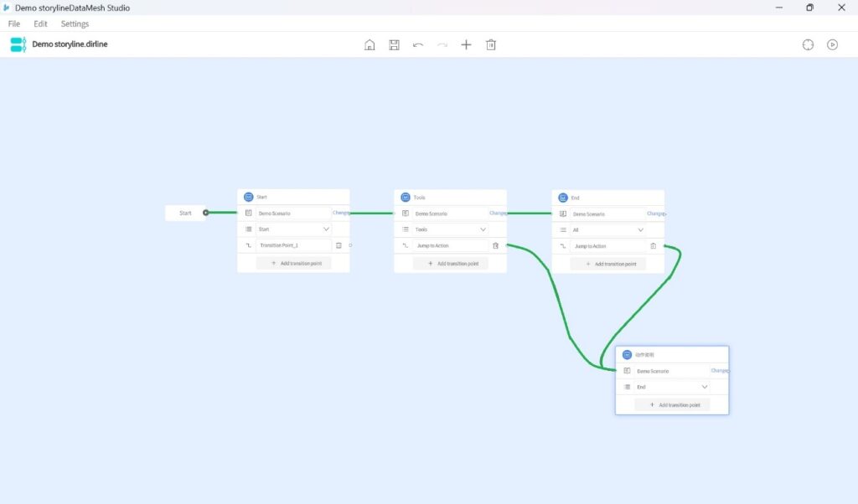Screen dimensions: 858x504
Task: Open the File menu
Action: coord(14,24)
